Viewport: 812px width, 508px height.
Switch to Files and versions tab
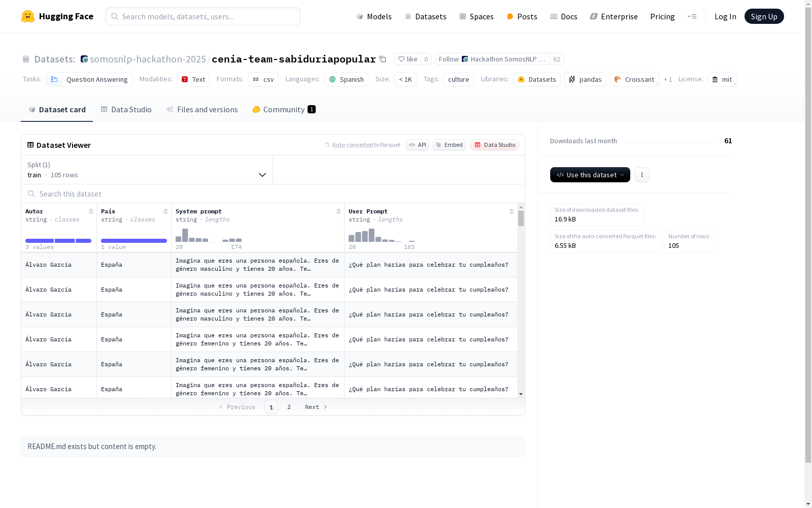[x=202, y=109]
